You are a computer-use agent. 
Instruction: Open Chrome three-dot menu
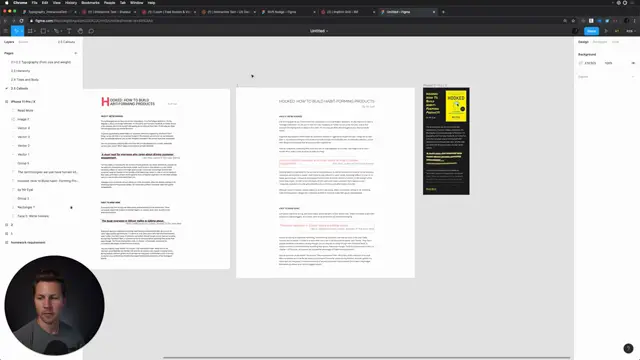635,21
